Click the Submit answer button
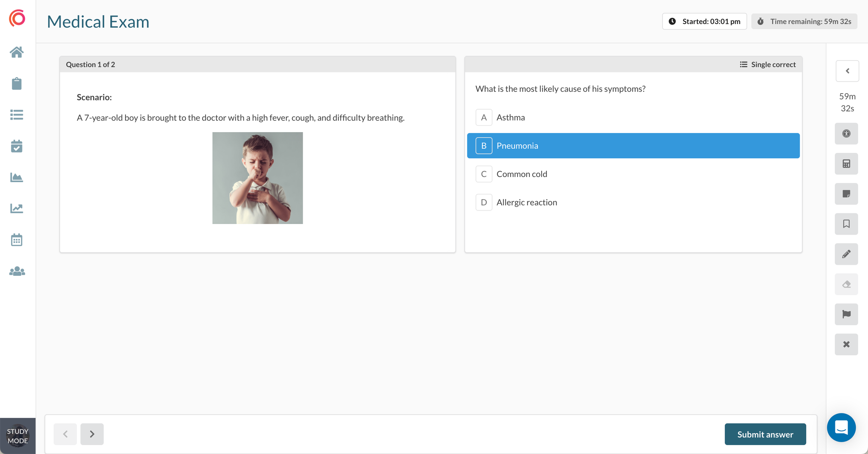This screenshot has width=868, height=454. pos(765,434)
